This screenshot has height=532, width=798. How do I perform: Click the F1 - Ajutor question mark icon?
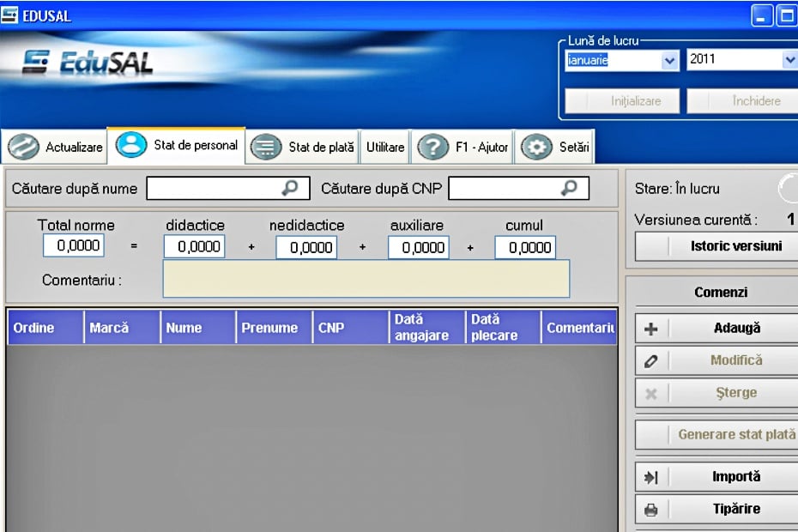(x=433, y=147)
